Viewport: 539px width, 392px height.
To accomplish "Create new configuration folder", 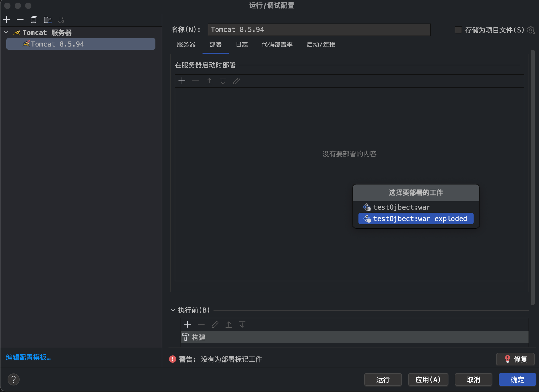I will tap(48, 20).
